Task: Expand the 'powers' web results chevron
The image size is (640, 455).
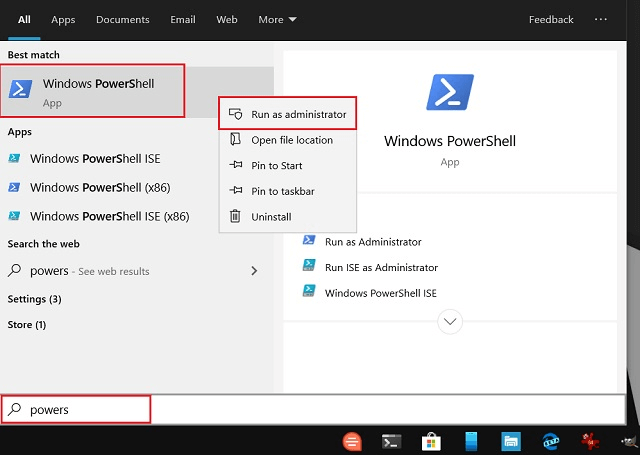Action: pyautogui.click(x=254, y=271)
